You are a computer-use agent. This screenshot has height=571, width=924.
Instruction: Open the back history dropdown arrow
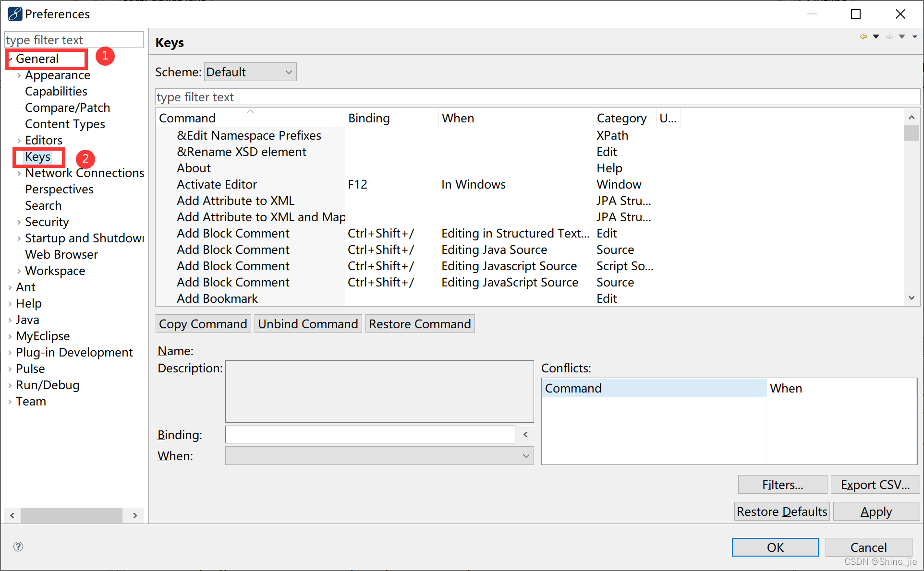(876, 36)
